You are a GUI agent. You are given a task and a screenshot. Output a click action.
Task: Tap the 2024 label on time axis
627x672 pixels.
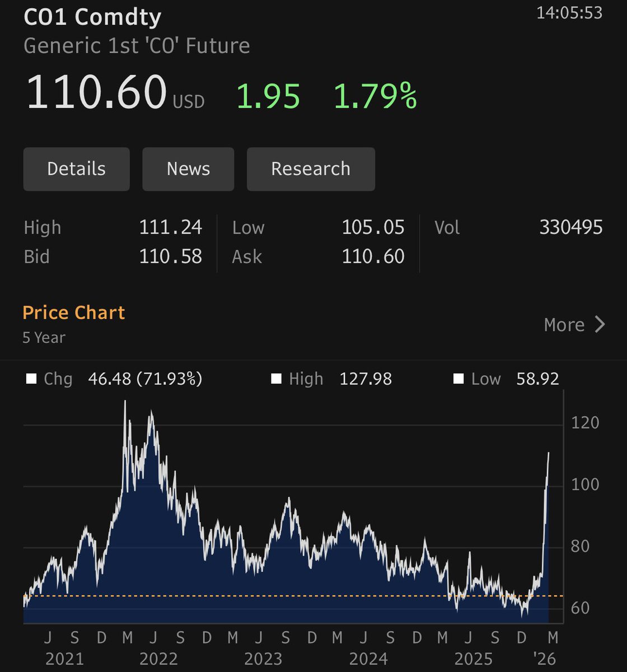click(x=368, y=659)
